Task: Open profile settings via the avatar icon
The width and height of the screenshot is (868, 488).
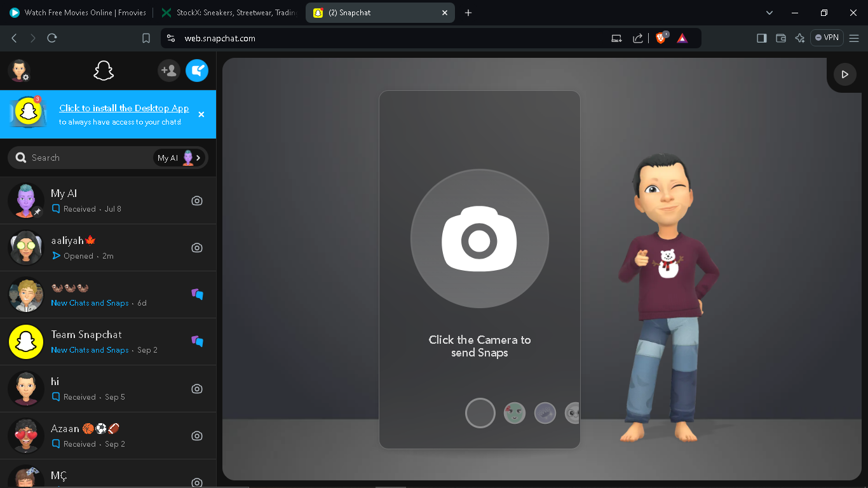Action: coord(19,71)
